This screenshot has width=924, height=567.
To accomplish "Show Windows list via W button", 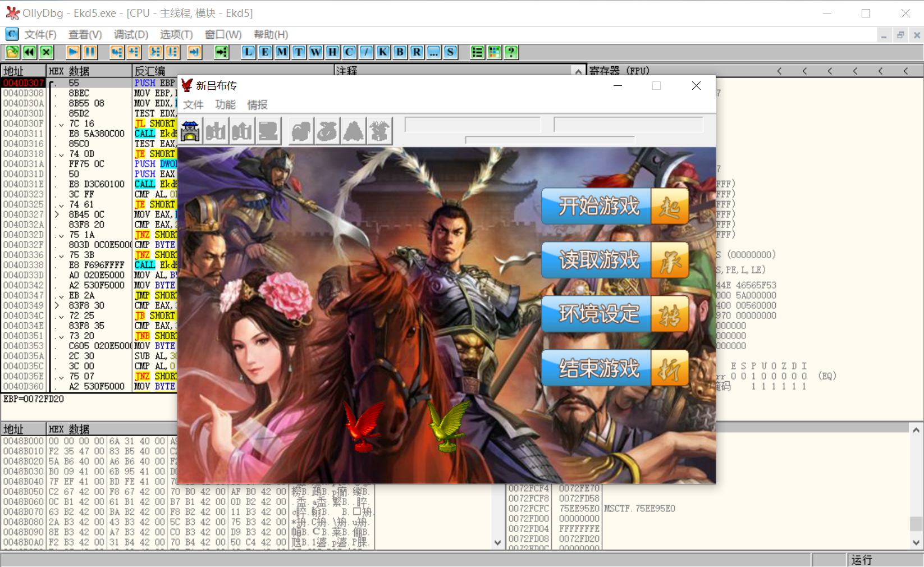I will [315, 52].
